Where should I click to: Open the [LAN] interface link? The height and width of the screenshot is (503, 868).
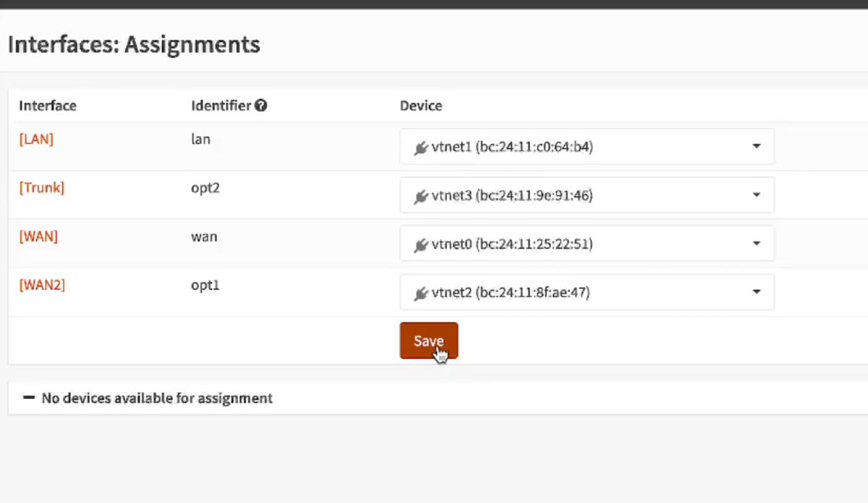click(36, 139)
